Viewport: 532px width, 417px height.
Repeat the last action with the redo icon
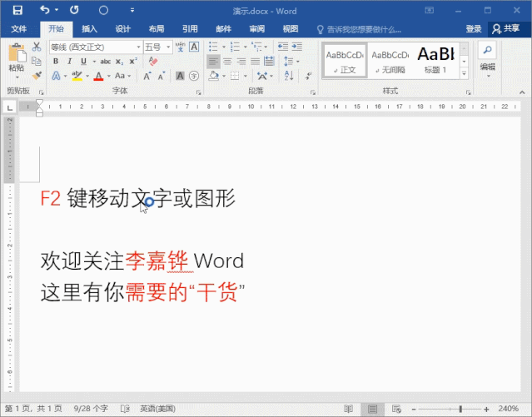tap(74, 10)
